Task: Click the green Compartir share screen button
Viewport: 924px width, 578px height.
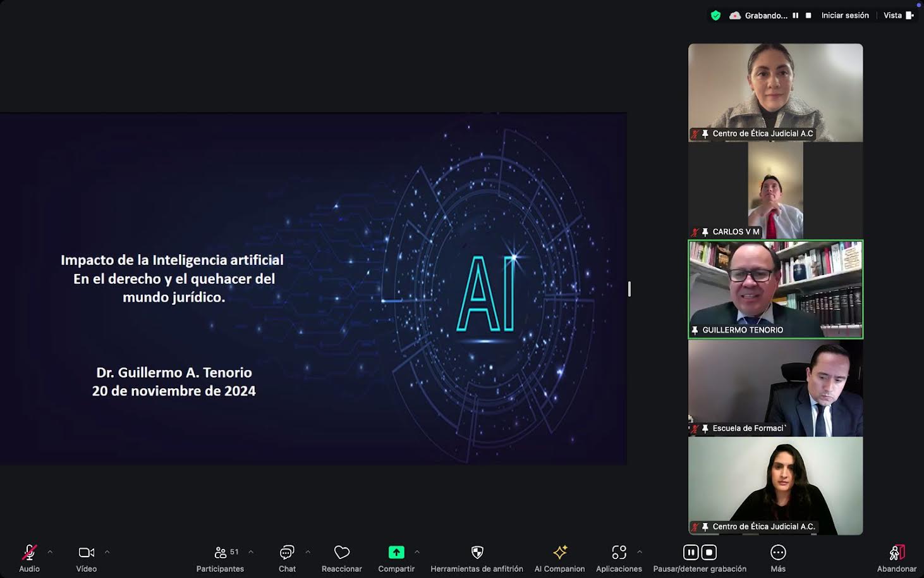Action: tap(396, 553)
